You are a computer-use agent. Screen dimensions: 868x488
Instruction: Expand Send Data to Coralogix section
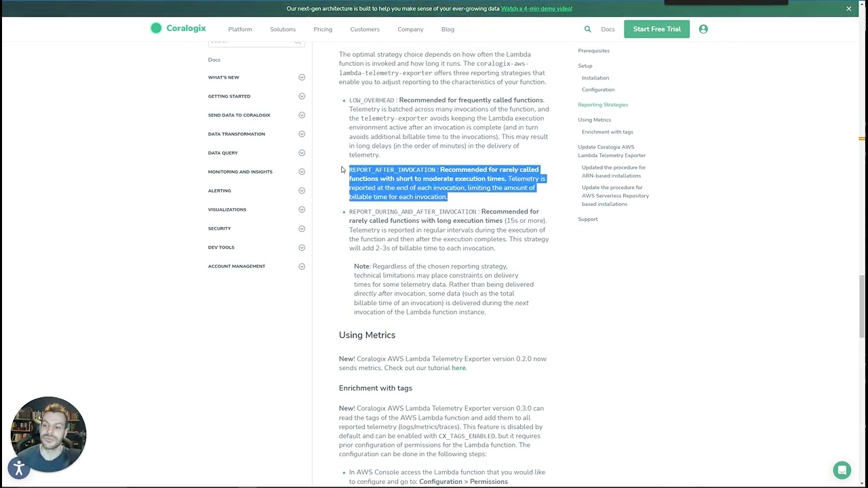tap(302, 115)
